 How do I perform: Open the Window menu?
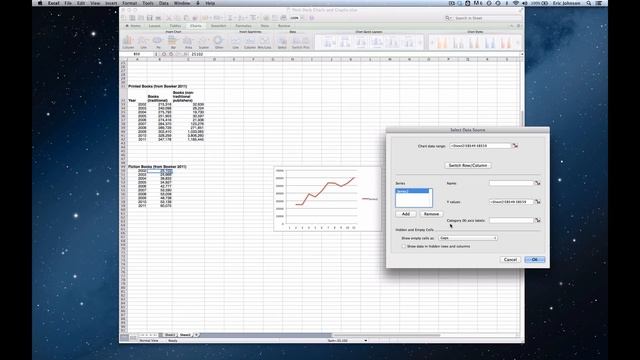click(x=182, y=3)
